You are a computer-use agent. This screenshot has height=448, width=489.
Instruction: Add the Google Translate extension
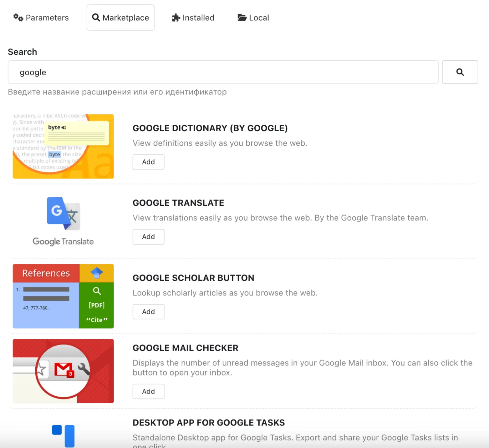(x=148, y=237)
